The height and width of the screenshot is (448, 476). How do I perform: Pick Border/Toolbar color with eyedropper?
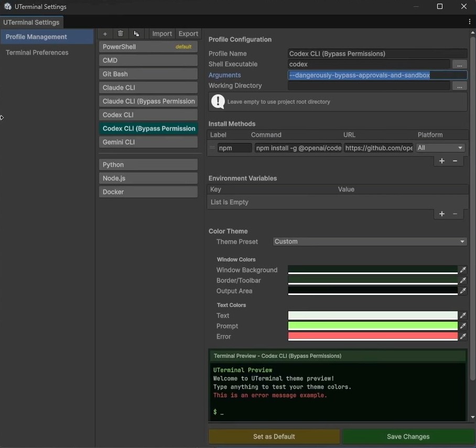coord(463,280)
